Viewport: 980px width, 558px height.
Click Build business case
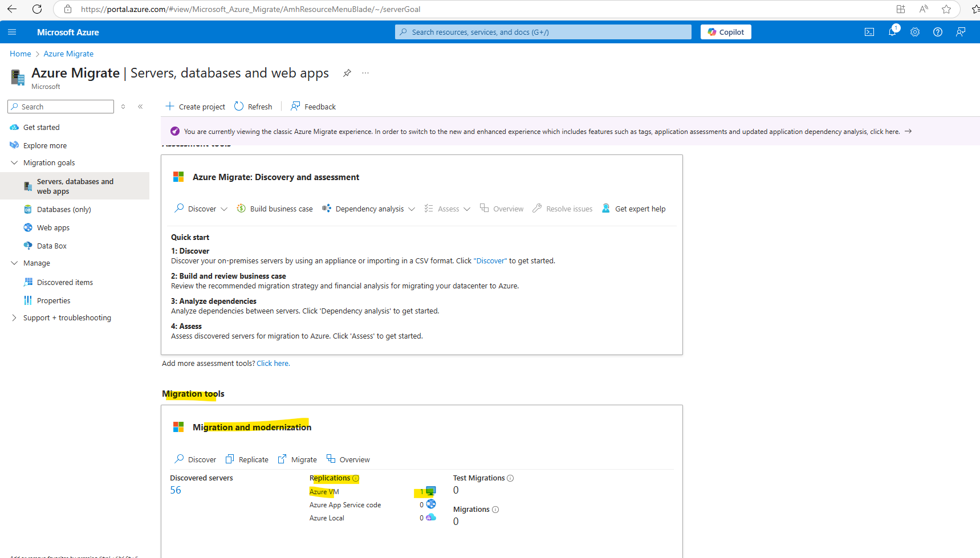[275, 209]
